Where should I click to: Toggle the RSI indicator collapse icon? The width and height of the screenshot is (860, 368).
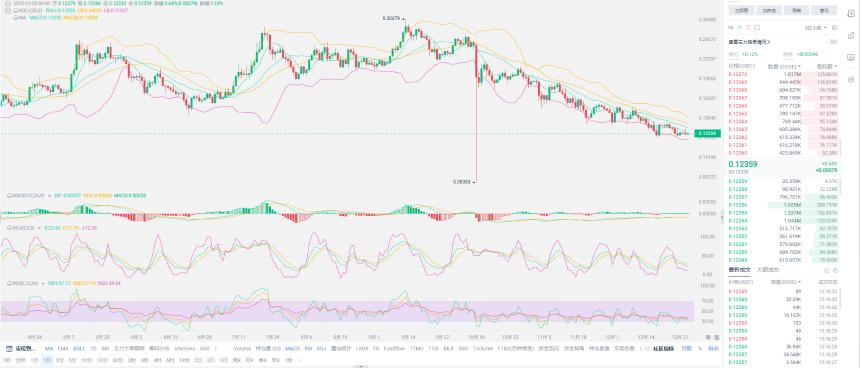(x=9, y=284)
